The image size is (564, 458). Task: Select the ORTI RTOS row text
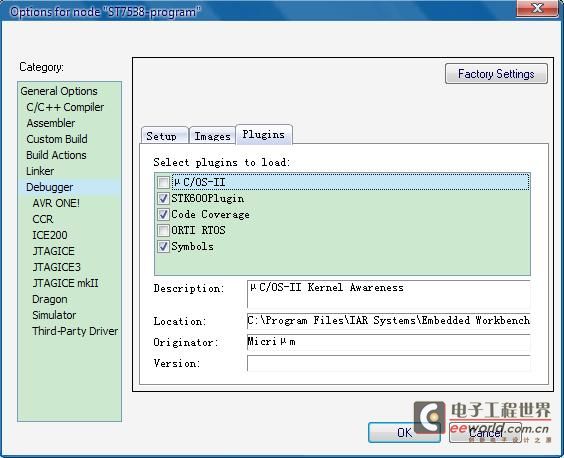(198, 230)
